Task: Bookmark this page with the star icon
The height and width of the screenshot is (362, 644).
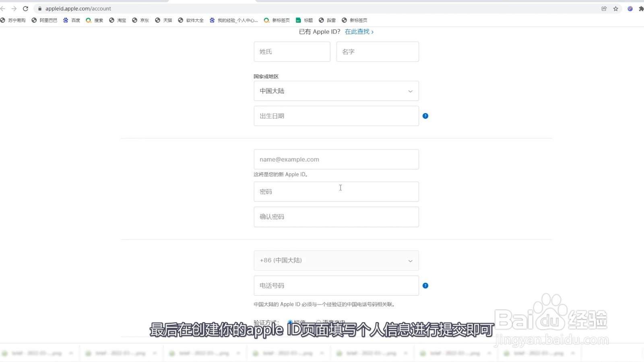Action: pyautogui.click(x=615, y=8)
